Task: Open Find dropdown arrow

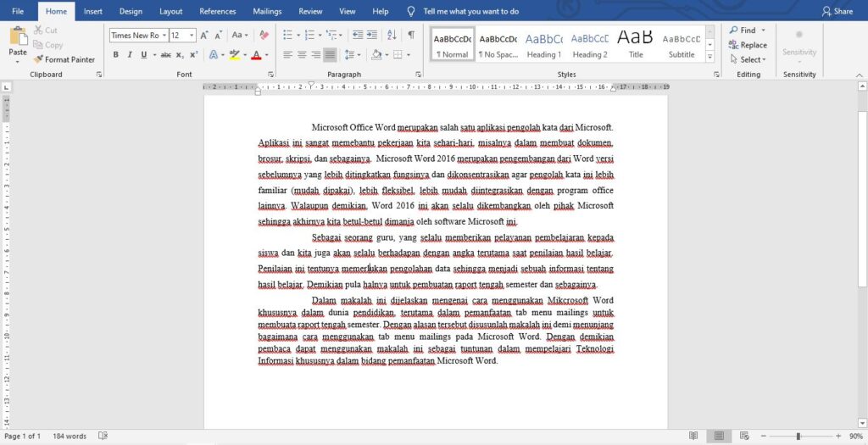Action: coord(764,31)
